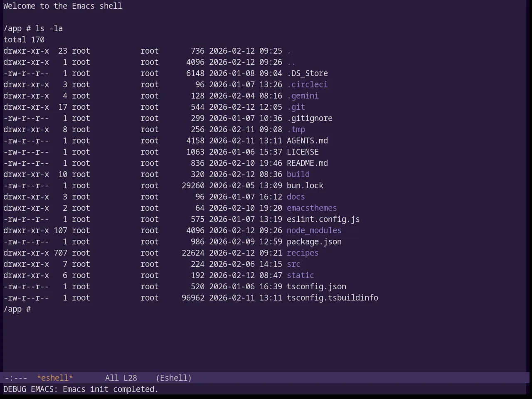Click the eslint.config.js file name

pyautogui.click(x=323, y=219)
